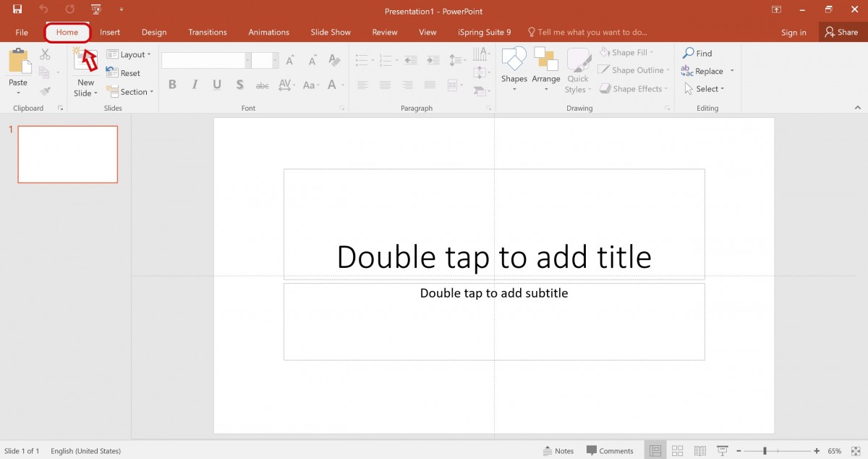
Task: Switch to Slide Sorter view icon
Action: pos(678,451)
